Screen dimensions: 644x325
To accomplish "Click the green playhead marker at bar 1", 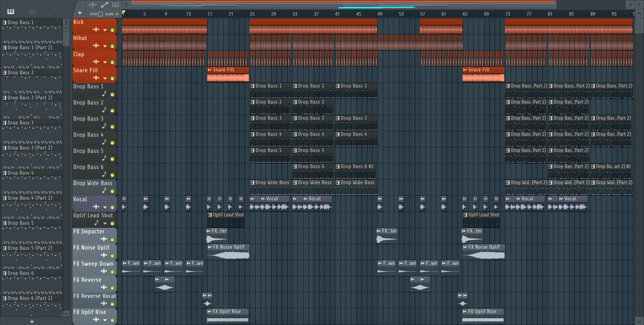I will 123,12.
